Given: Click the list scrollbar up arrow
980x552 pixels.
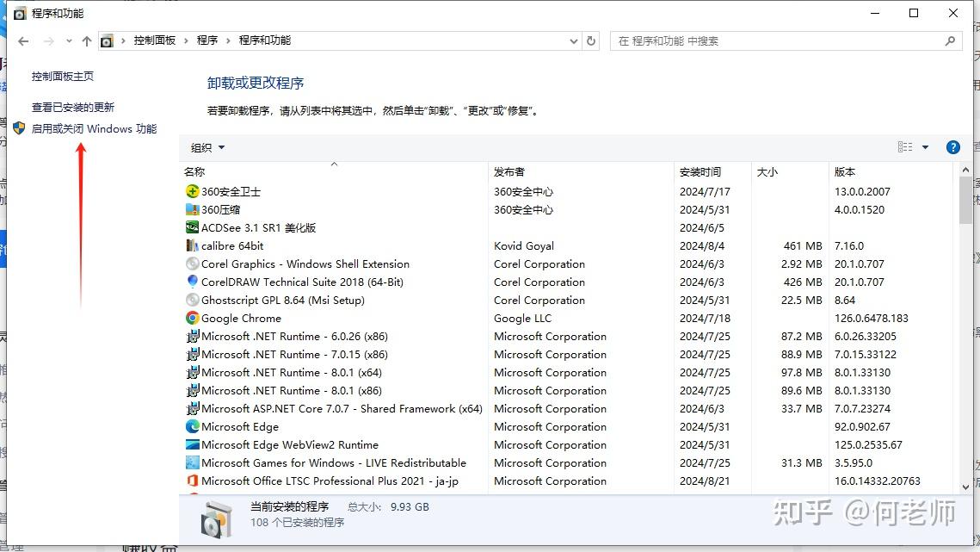Looking at the screenshot, I should (x=965, y=170).
